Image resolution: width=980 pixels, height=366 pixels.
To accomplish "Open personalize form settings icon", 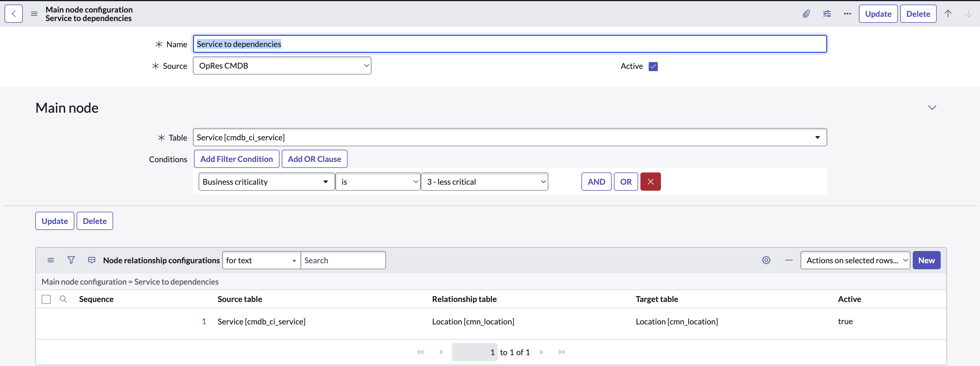I will tap(827, 14).
